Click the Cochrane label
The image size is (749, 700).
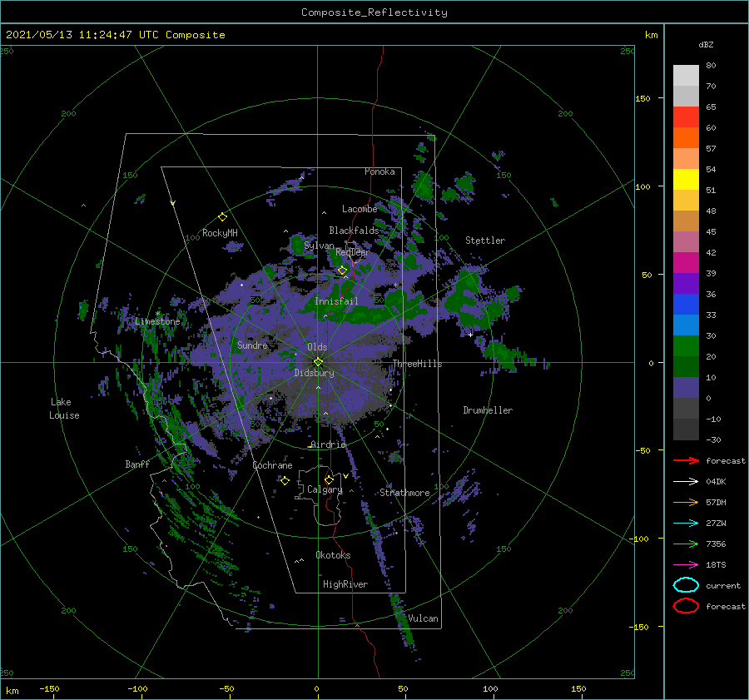pos(272,465)
